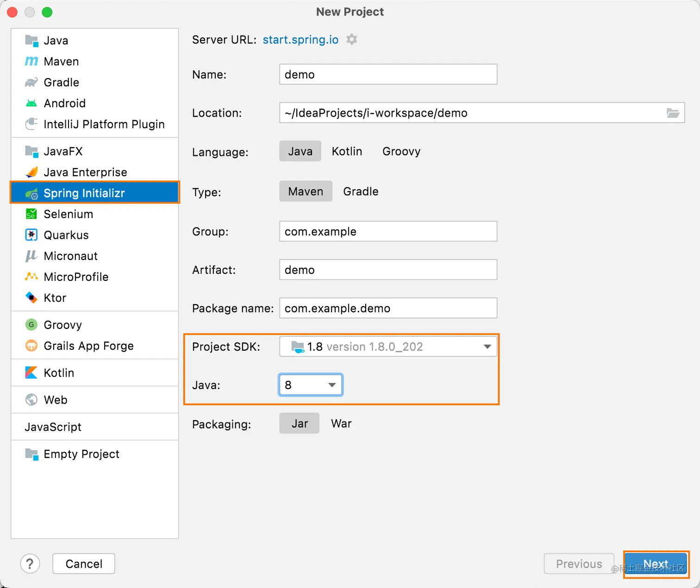
Task: Select JavaScript in the project type list
Action: coord(53,427)
